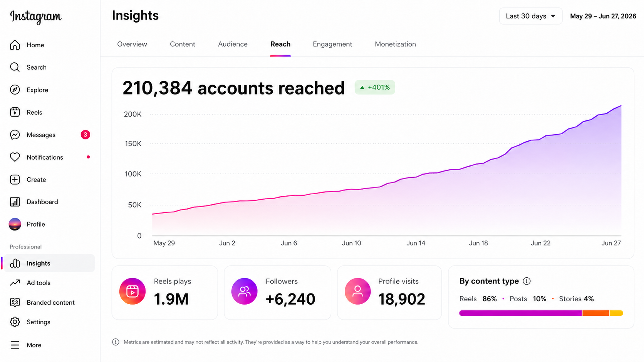The image size is (644, 362).
Task: Go to Home in the sidebar
Action: (35, 45)
